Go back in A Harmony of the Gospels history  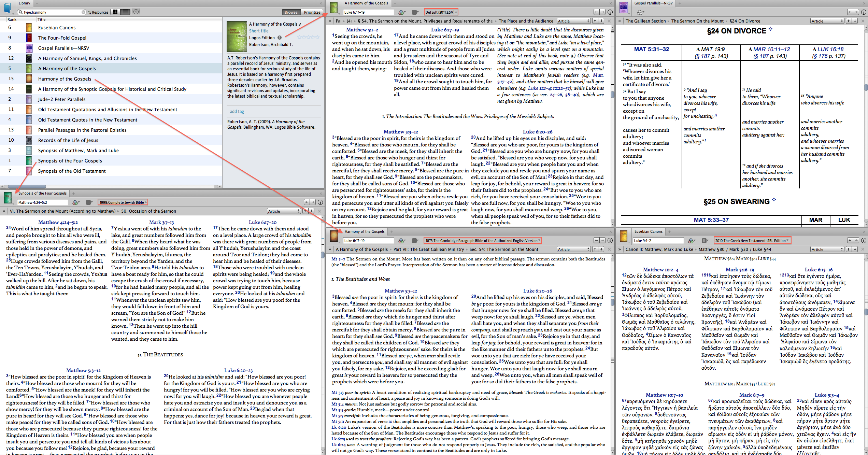tap(596, 12)
